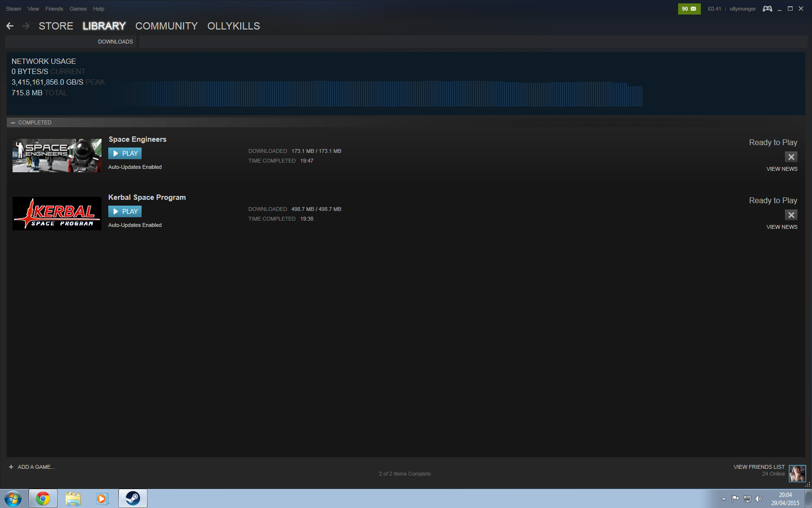
Task: Click Add a Game
Action: tap(36, 467)
